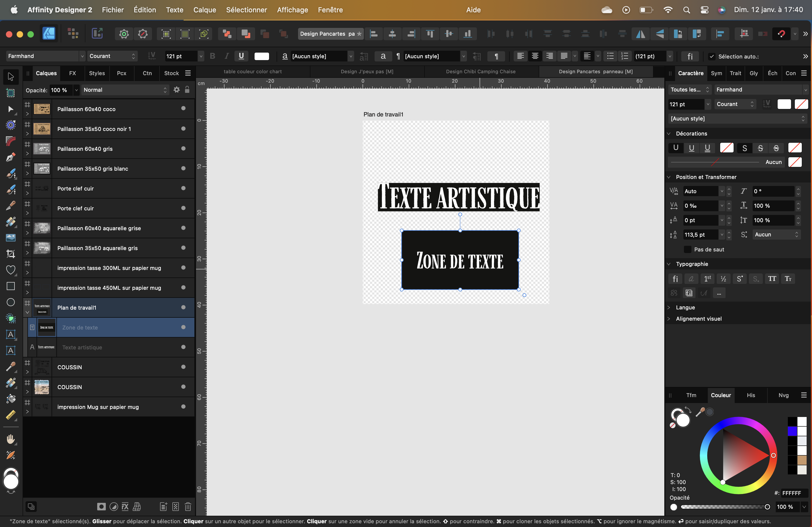Click the Hand view tool
The height and width of the screenshot is (527, 812).
click(10, 439)
